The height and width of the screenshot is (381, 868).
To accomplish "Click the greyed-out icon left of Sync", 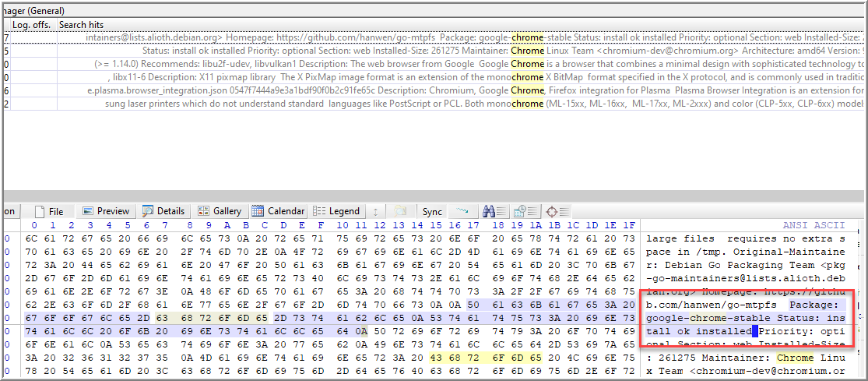I will [x=400, y=211].
